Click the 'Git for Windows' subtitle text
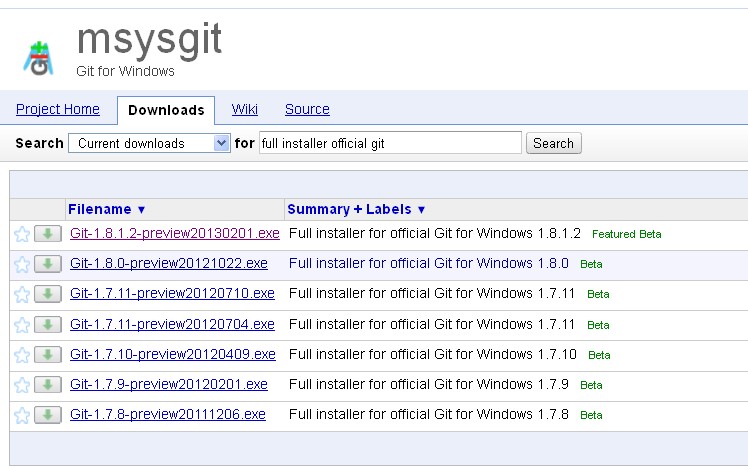748x466 pixels. (x=125, y=71)
